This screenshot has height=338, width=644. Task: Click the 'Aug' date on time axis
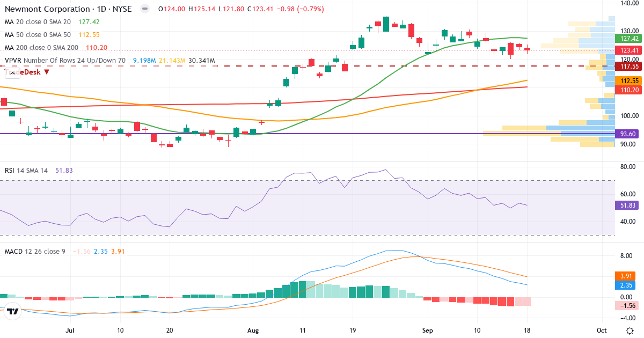click(254, 330)
